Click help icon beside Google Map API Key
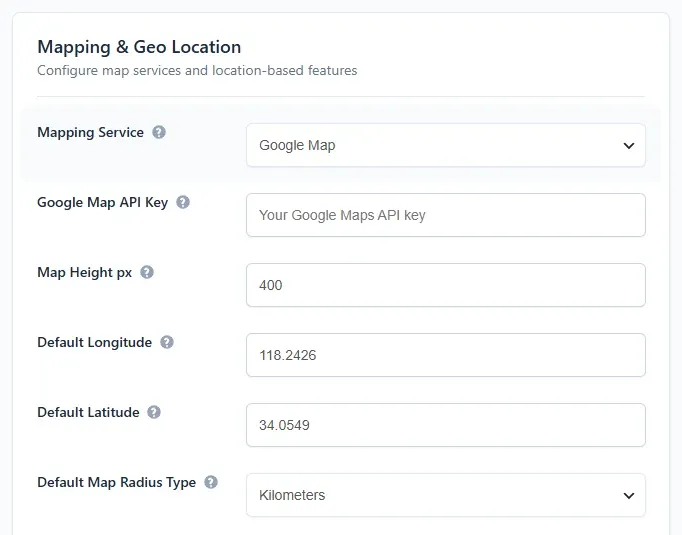The image size is (682, 535). coord(183,202)
